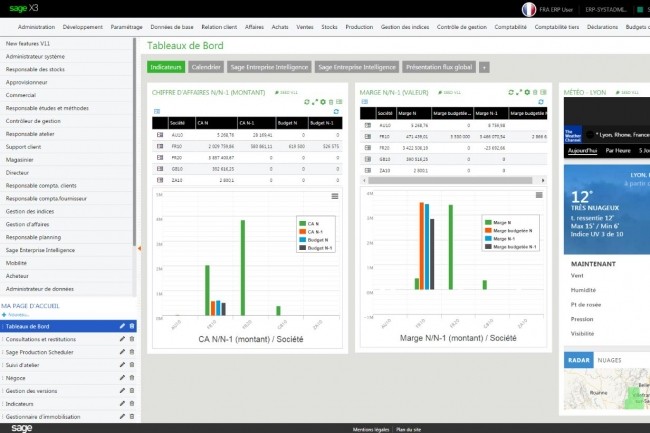Screen dimensions: 650x433
Task: Show the Par Heure weather forecast
Action: point(618,150)
